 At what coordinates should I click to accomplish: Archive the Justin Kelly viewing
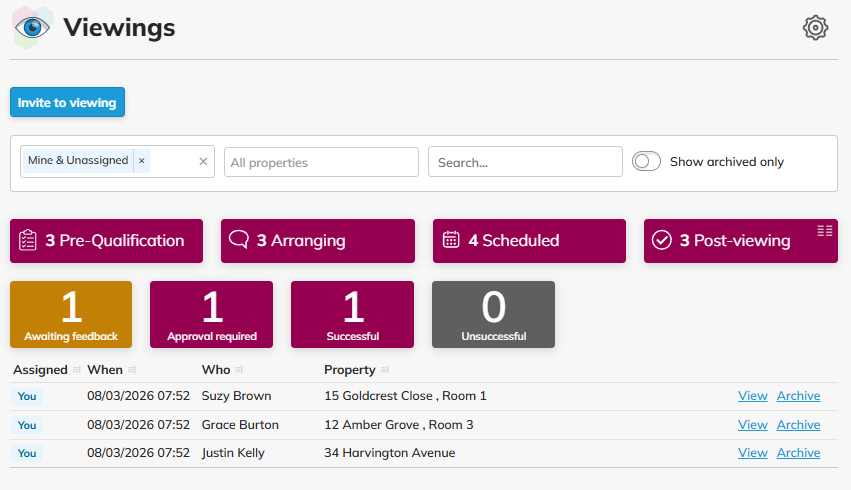798,453
